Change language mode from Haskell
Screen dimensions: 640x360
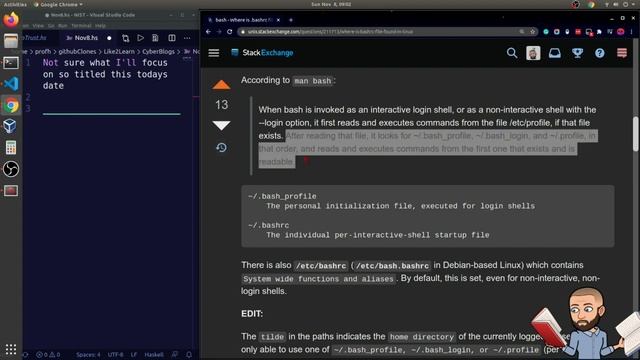[154, 355]
